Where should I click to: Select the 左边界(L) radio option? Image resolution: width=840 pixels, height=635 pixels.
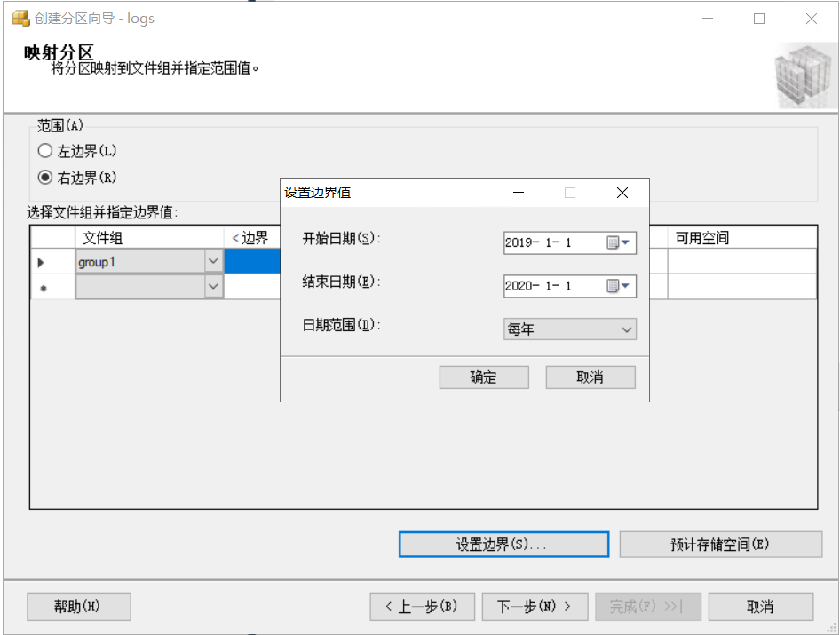coord(45,151)
